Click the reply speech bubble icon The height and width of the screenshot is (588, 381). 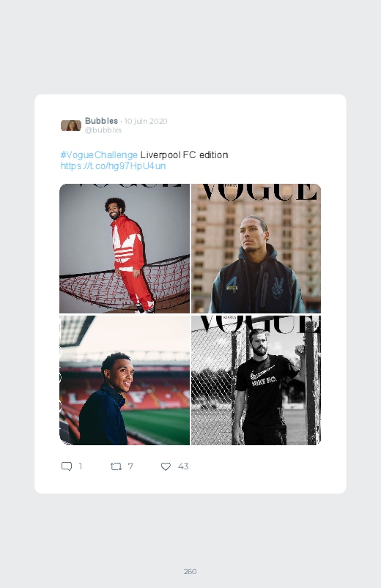pos(67,466)
